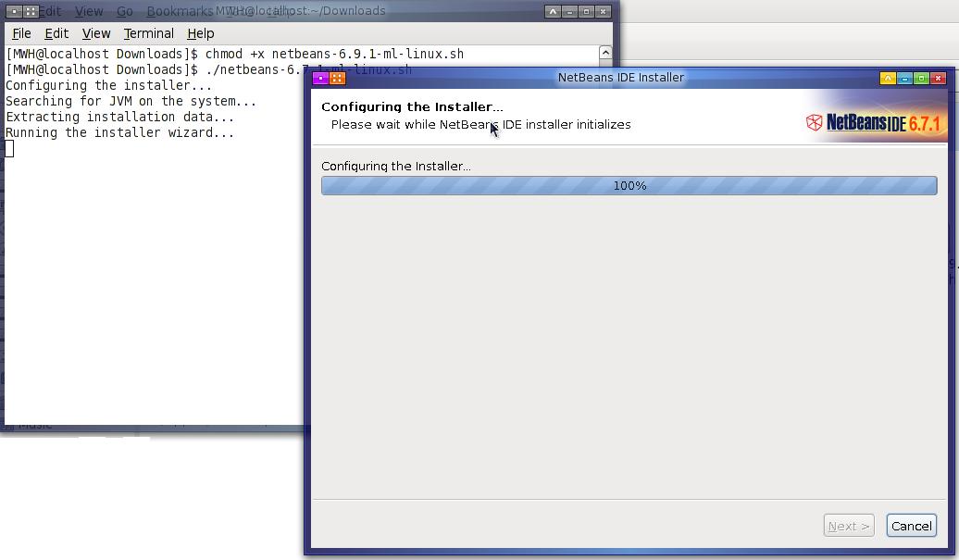The width and height of the screenshot is (959, 560).
Task: Close the NetBeans IDE Installer window
Action: click(939, 78)
